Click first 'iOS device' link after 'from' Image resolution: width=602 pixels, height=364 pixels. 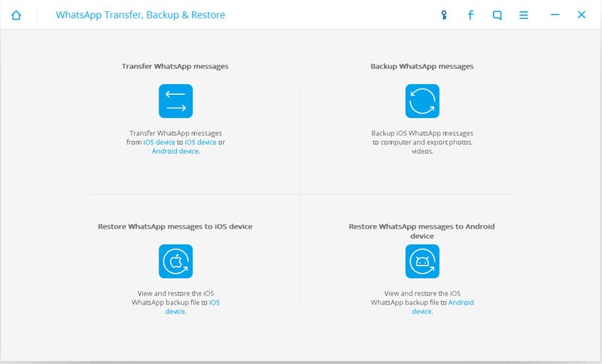(159, 142)
